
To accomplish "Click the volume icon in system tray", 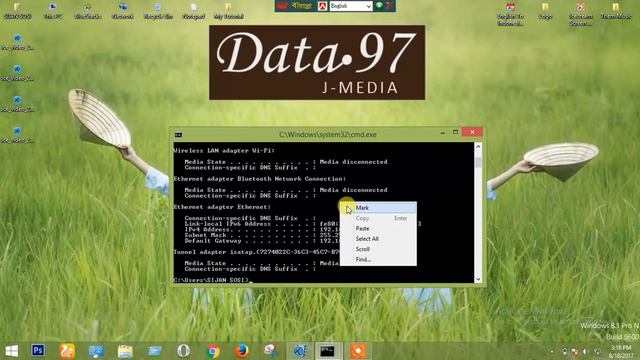I will pos(585,351).
